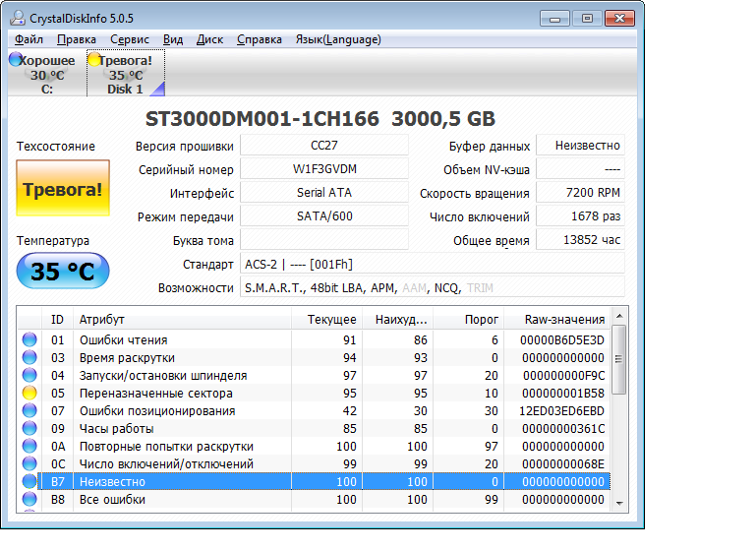Click the power-on count value 1678 раз

(580, 216)
